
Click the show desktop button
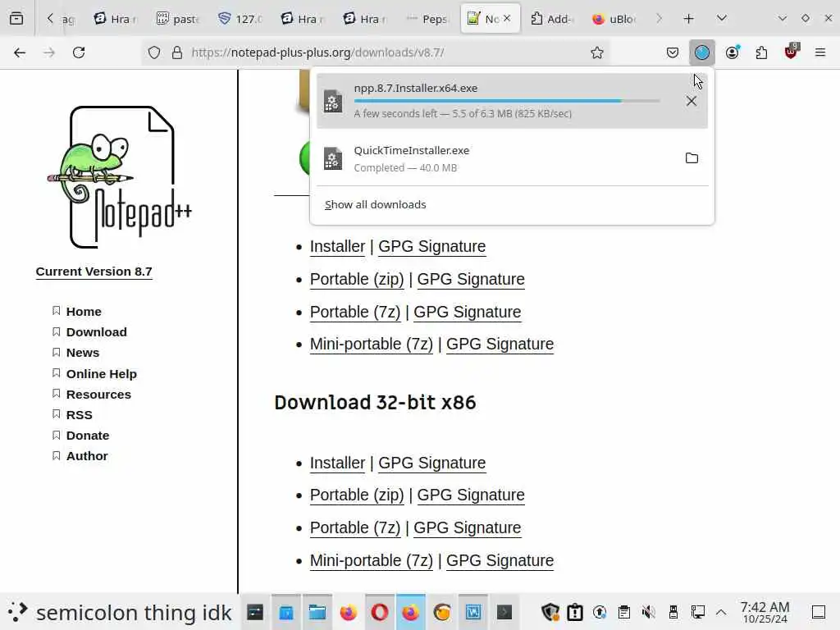[819, 612]
